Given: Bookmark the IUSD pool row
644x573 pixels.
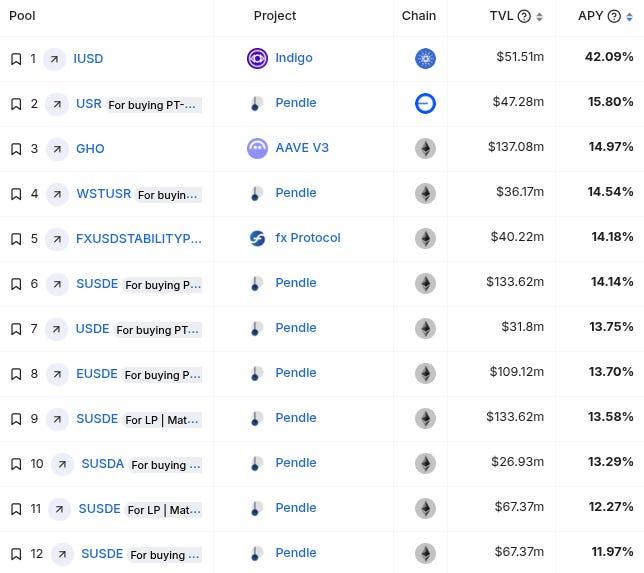Looking at the screenshot, I should point(16,59).
